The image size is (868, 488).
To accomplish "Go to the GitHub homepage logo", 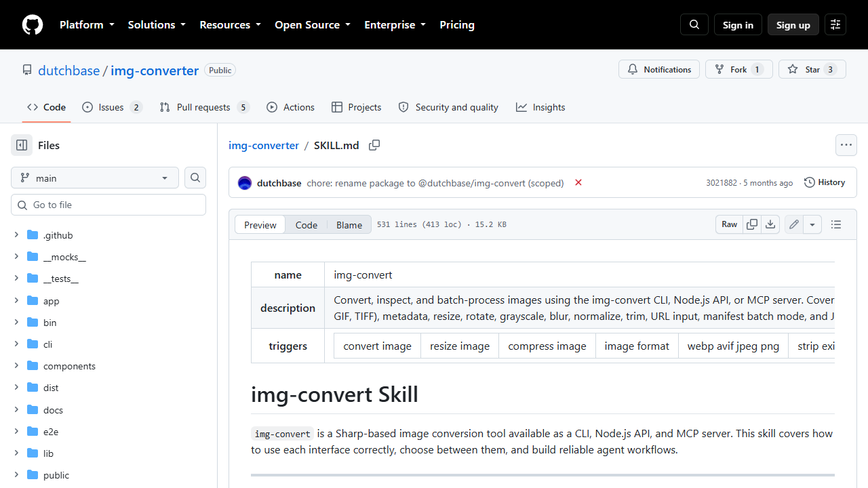I will 33,24.
